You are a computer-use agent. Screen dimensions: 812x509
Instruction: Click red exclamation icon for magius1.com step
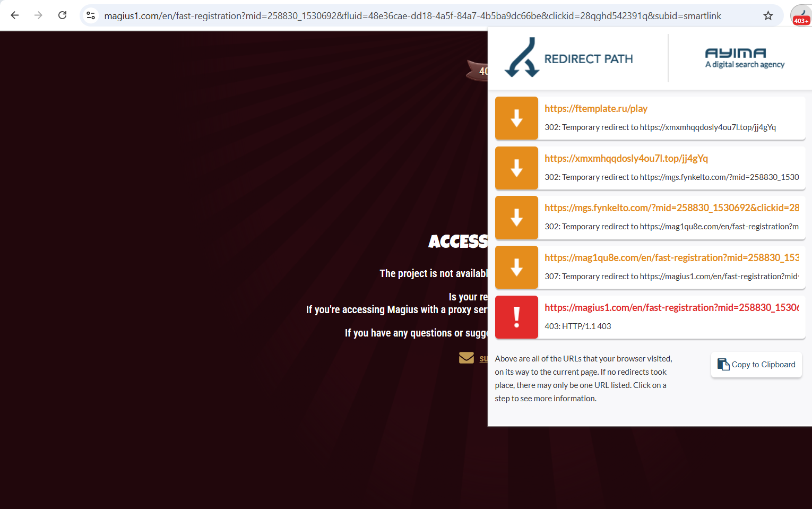pyautogui.click(x=516, y=317)
